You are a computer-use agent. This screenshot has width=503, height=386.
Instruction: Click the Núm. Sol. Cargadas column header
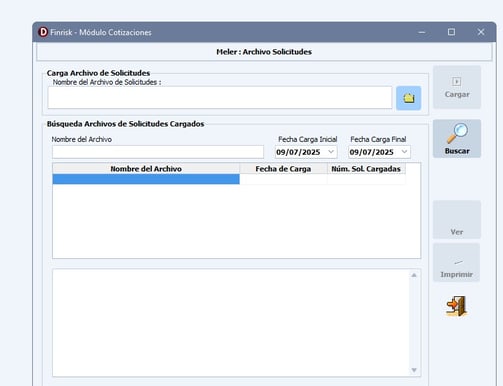pos(366,169)
